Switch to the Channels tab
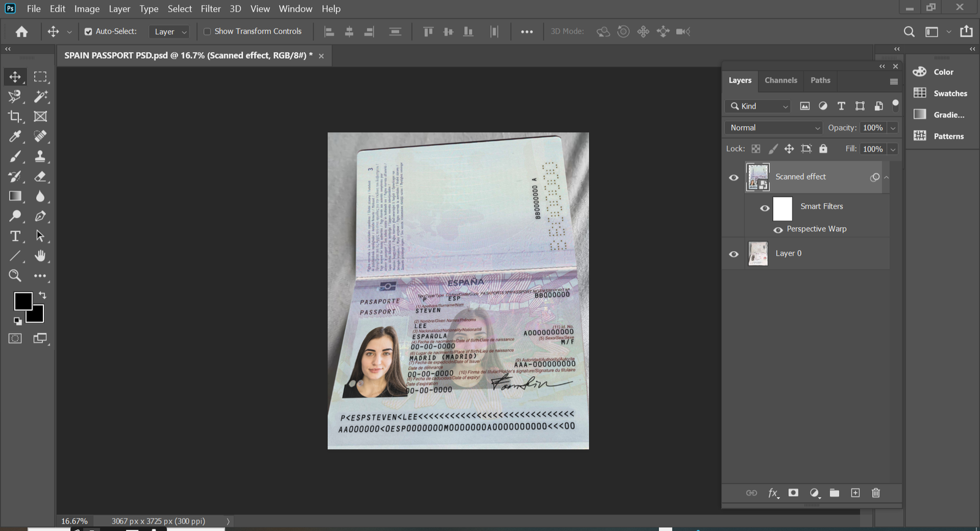 pyautogui.click(x=780, y=80)
